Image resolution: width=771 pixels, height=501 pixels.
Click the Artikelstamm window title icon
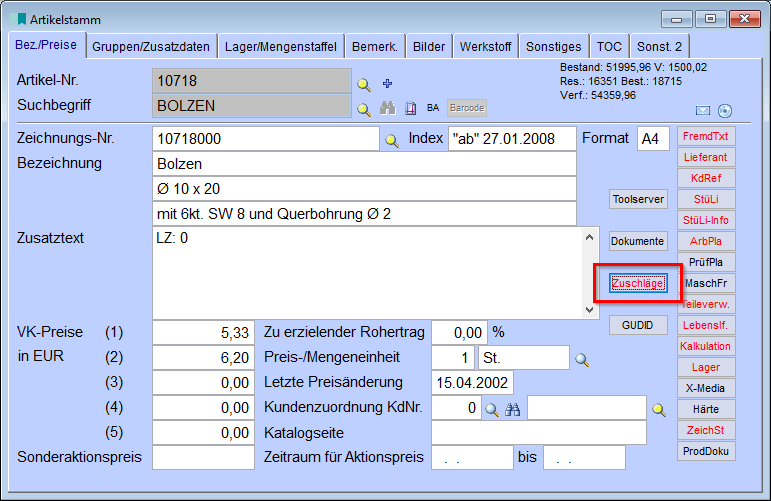[20, 19]
